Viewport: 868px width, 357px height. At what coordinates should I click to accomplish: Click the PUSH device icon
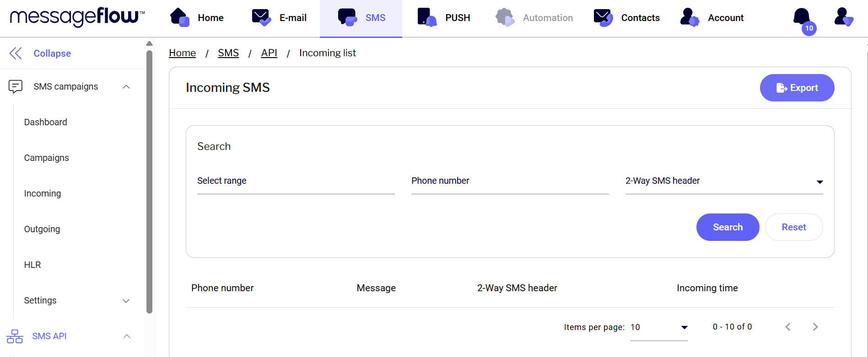pyautogui.click(x=426, y=17)
